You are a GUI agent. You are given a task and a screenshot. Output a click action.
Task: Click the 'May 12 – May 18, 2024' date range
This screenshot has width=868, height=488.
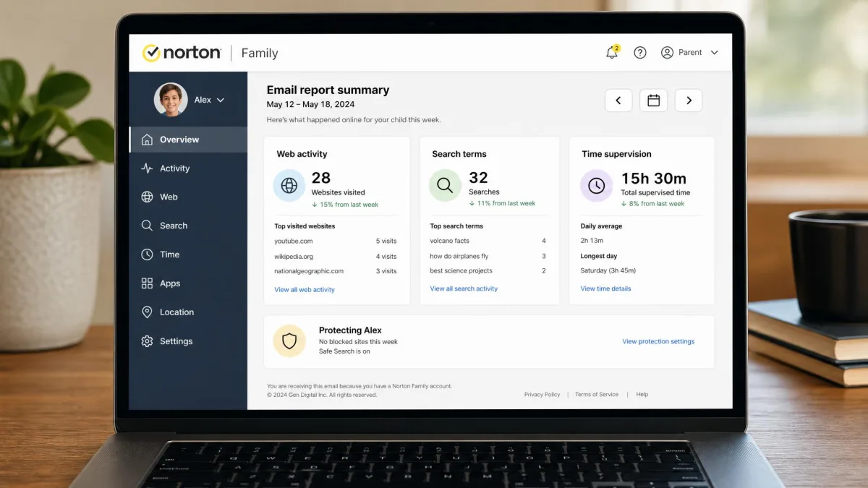click(x=310, y=105)
